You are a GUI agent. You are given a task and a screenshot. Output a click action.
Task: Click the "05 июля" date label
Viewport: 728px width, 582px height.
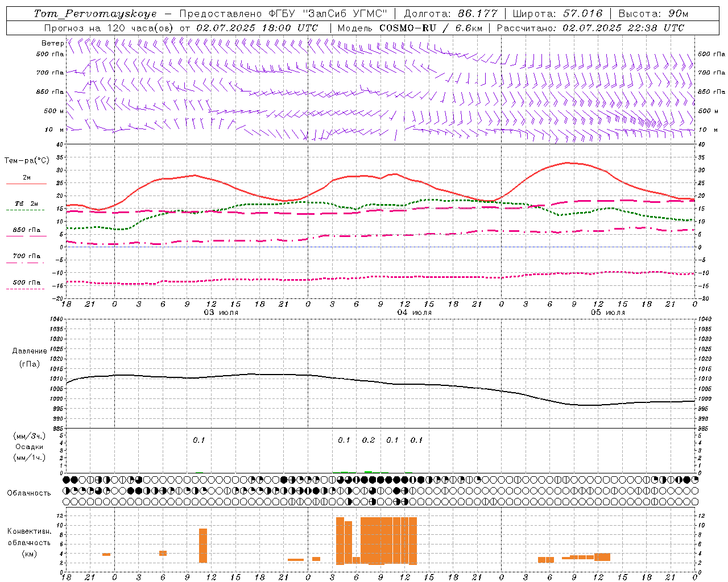607,313
